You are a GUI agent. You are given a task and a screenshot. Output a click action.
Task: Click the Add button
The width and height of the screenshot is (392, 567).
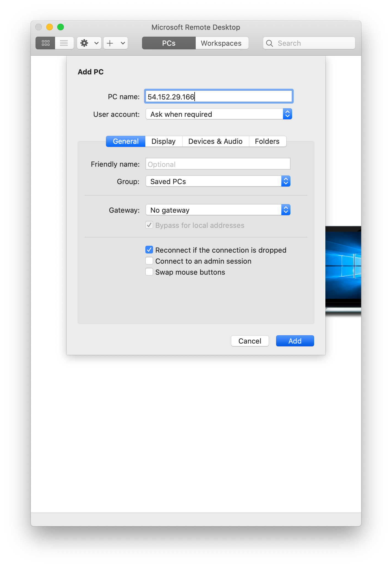pos(295,341)
